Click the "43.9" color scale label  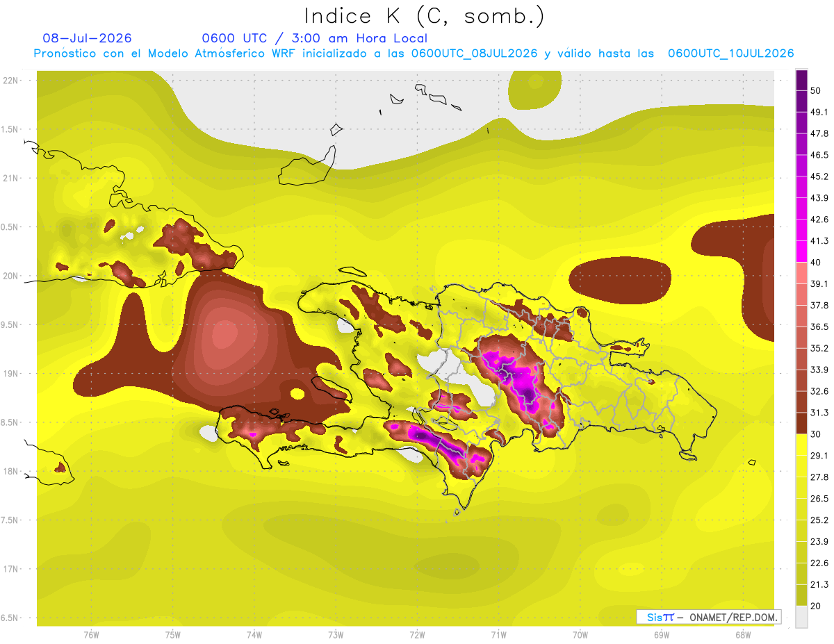point(819,198)
